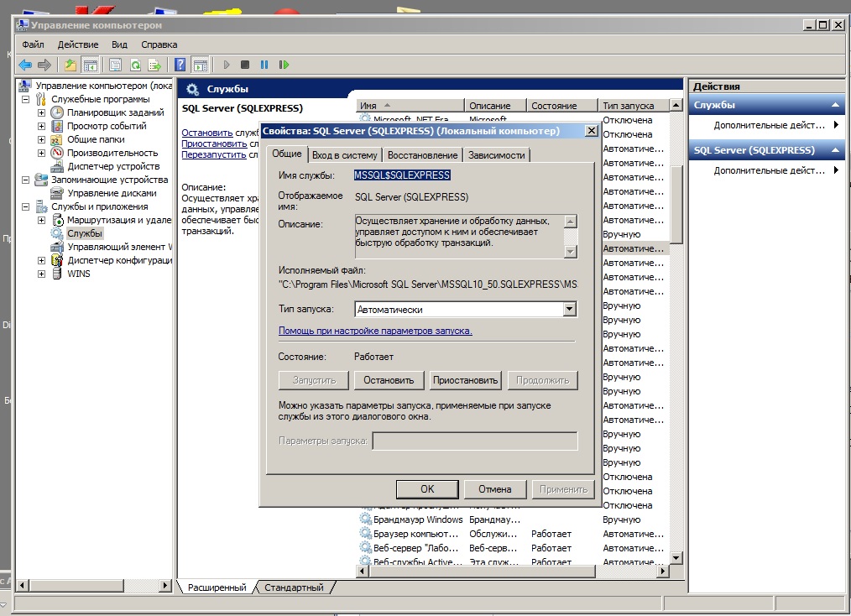851x616 pixels.
Task: Expand the WINS tree node
Action: coord(41,274)
